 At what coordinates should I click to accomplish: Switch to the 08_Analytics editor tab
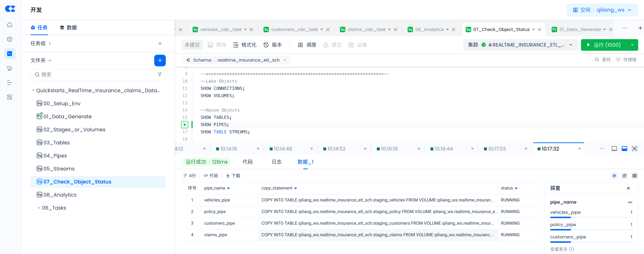[429, 30]
